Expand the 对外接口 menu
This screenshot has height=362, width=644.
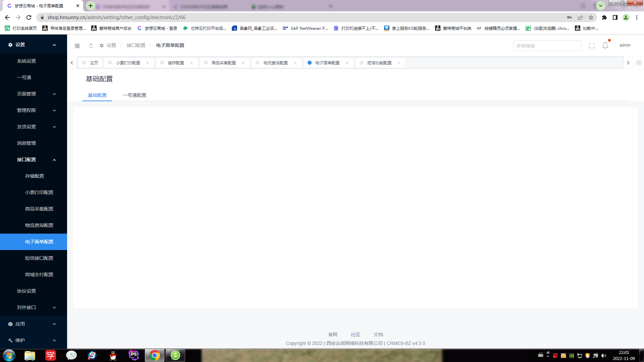click(x=34, y=307)
